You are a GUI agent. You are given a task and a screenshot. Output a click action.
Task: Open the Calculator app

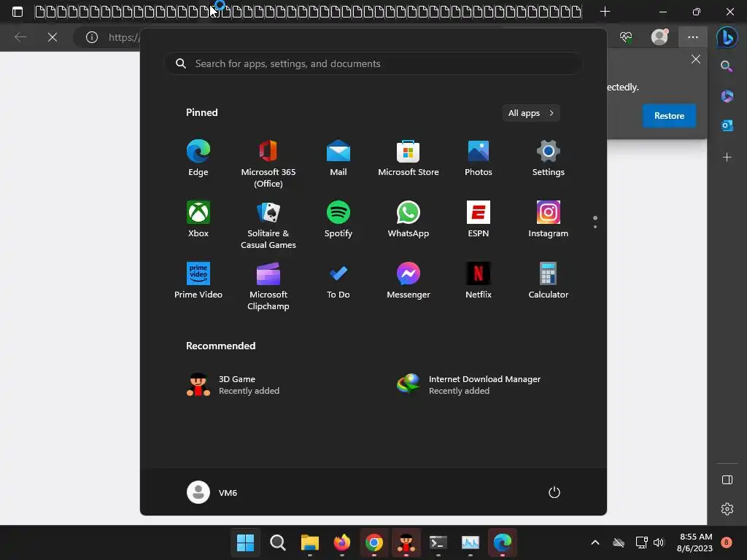click(x=549, y=280)
